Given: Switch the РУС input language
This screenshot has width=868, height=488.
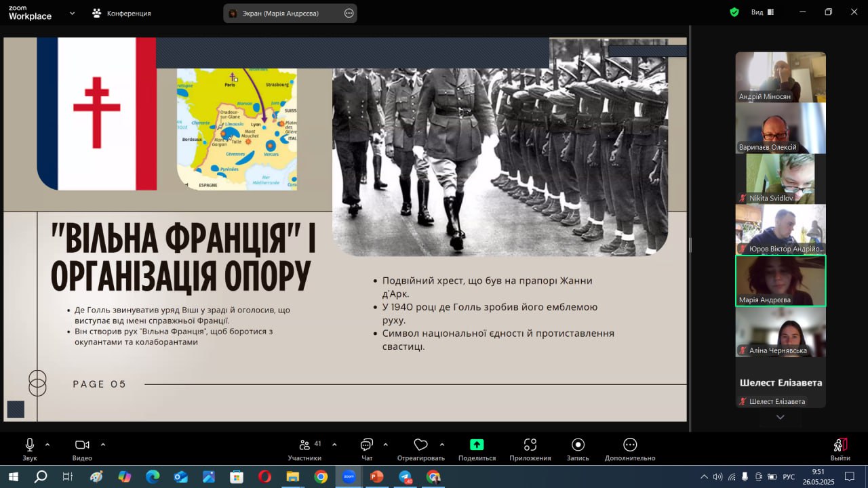Looking at the screenshot, I should (789, 476).
